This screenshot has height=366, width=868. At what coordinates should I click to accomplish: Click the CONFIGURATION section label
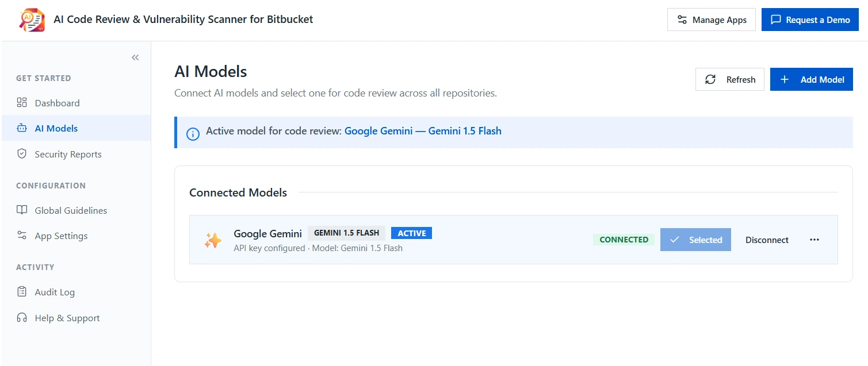click(51, 186)
